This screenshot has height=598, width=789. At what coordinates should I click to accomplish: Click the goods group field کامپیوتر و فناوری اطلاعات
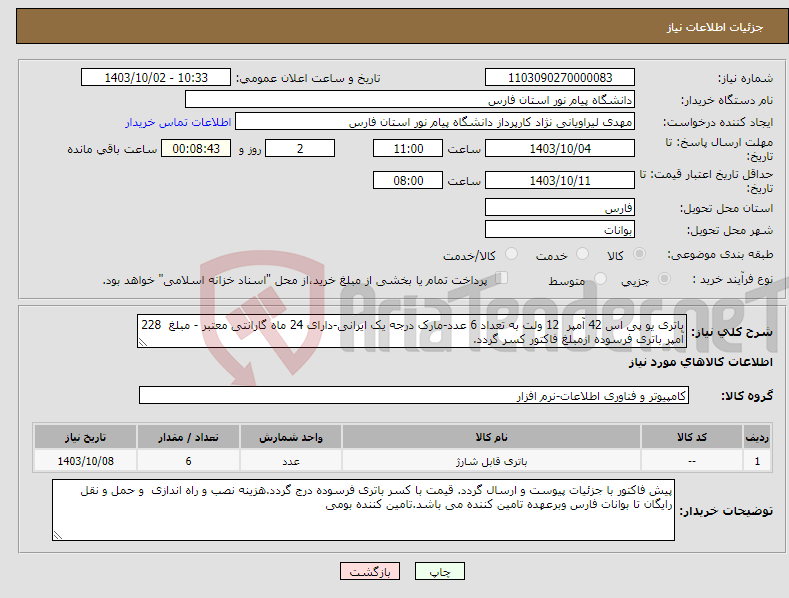pos(414,396)
